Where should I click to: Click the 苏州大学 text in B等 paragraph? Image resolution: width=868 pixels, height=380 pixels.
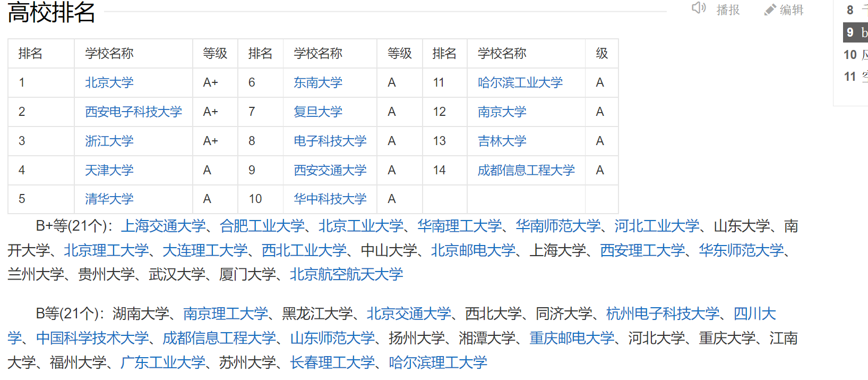[x=247, y=362]
